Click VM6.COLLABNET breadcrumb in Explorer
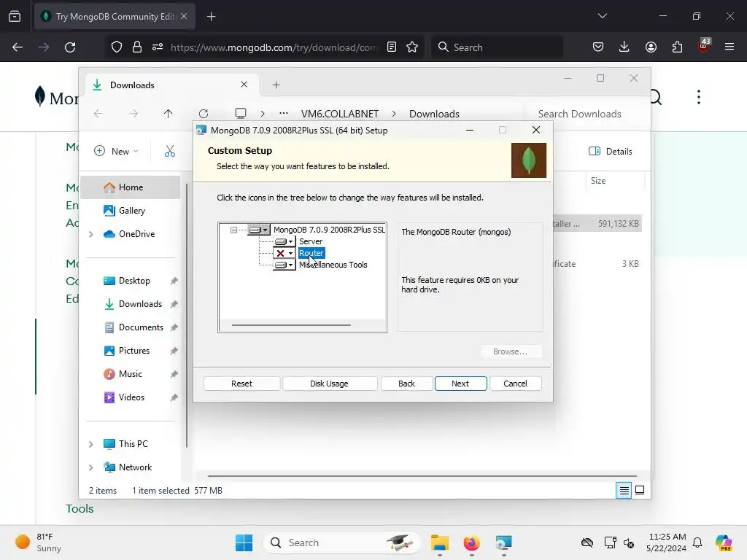 click(340, 114)
